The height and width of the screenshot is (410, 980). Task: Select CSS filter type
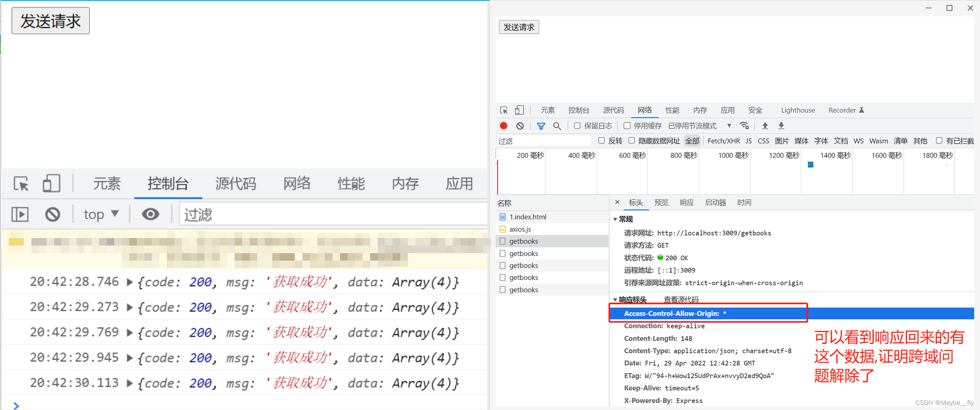pos(763,141)
